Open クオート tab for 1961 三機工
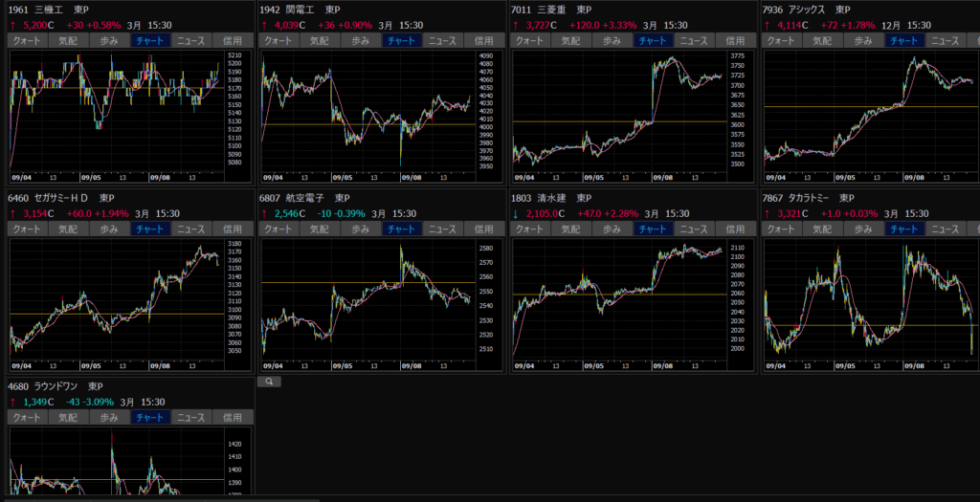The height and width of the screenshot is (502, 980). click(27, 41)
